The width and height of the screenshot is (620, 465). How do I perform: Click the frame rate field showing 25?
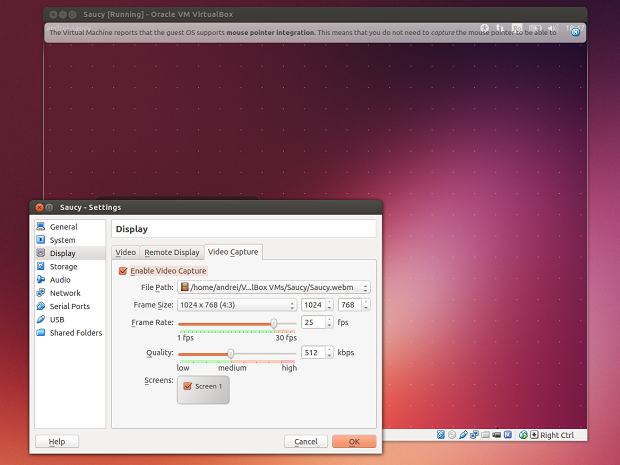click(314, 322)
